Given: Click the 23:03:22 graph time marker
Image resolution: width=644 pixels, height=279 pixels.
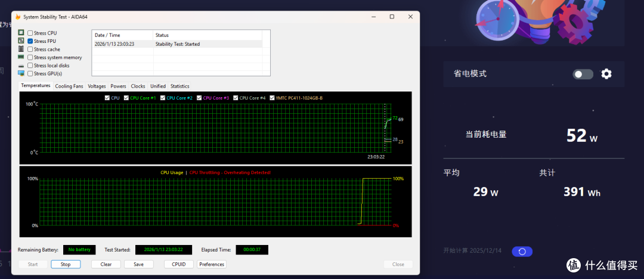Looking at the screenshot, I should tap(376, 157).
